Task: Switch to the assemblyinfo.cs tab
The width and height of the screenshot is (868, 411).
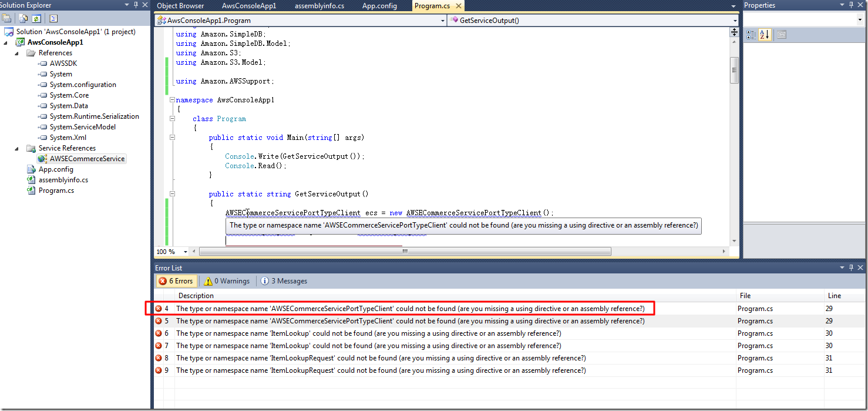Action: click(x=319, y=6)
